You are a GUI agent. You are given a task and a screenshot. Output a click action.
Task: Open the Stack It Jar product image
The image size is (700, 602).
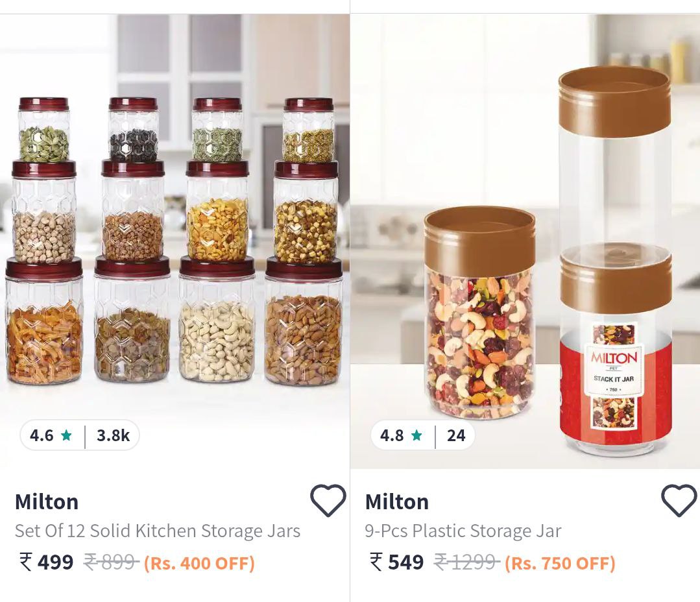[525, 241]
